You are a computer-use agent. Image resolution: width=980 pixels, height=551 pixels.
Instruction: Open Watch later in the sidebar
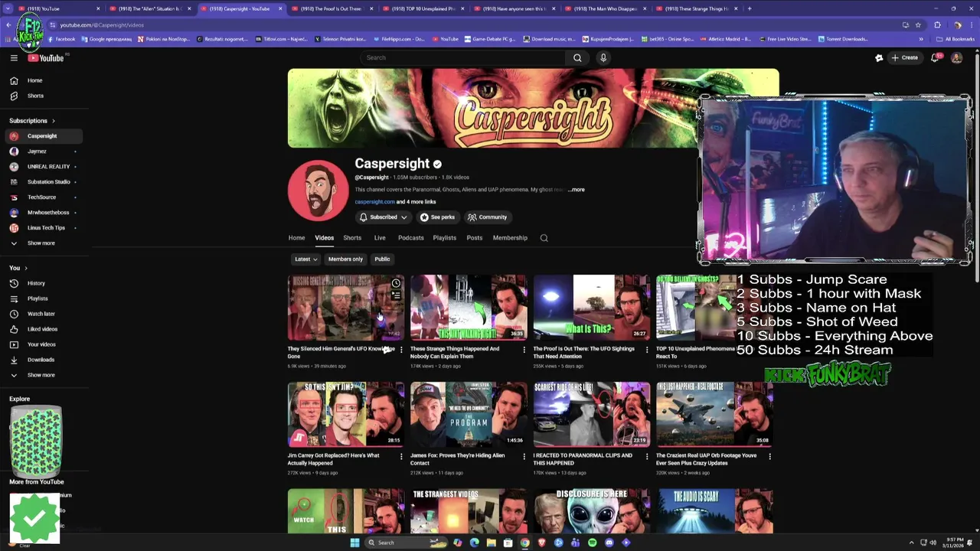[42, 314]
